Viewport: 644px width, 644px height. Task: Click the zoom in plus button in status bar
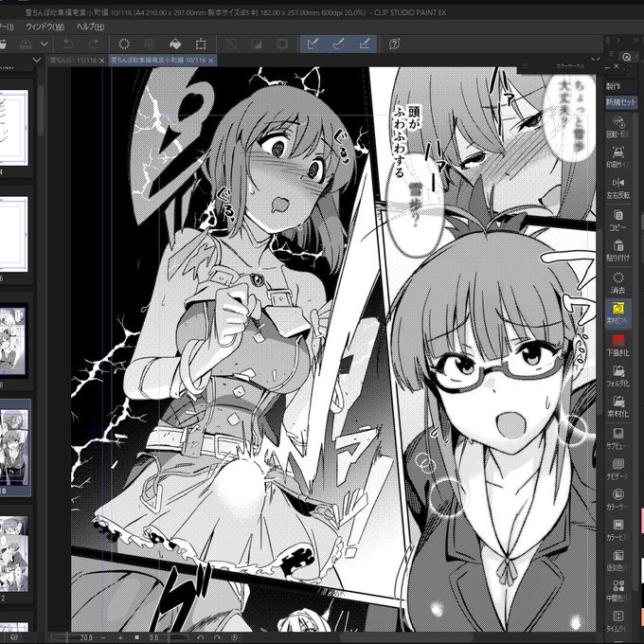pyautogui.click(x=120, y=637)
